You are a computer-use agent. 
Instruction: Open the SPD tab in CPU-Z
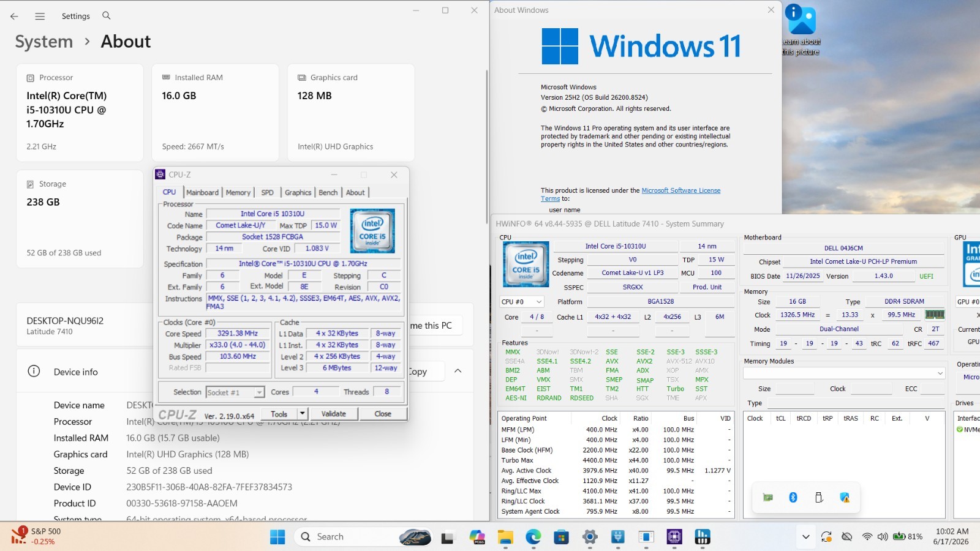[x=267, y=192]
